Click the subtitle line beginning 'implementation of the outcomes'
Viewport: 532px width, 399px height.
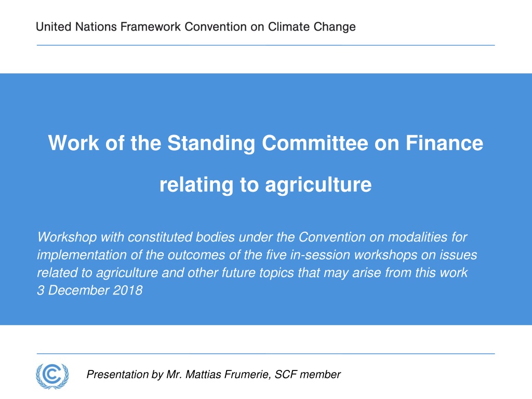(257, 255)
